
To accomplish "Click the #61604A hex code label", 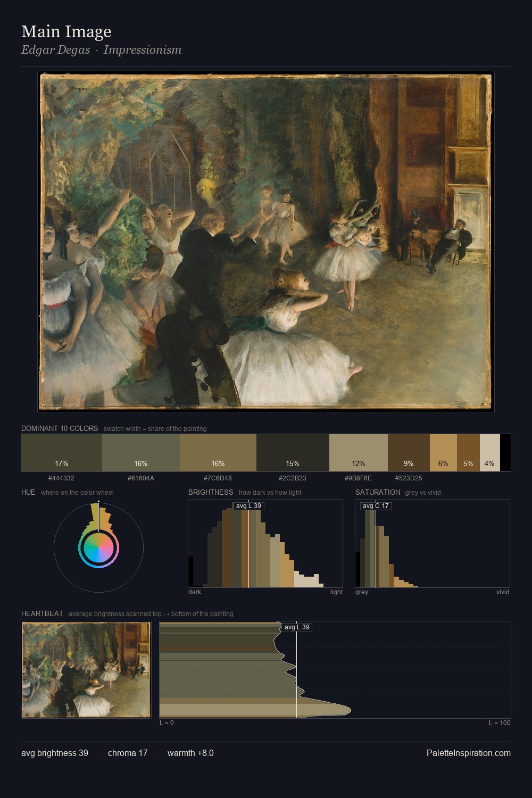I will point(141,478).
